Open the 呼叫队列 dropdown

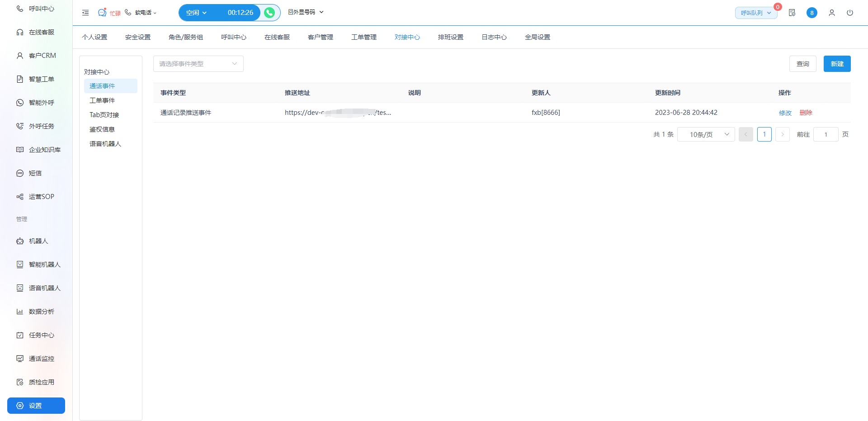point(756,13)
